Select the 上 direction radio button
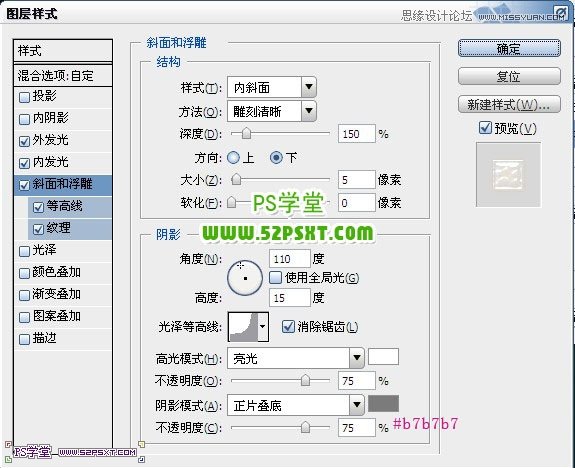This screenshot has height=468, width=575. (233, 158)
